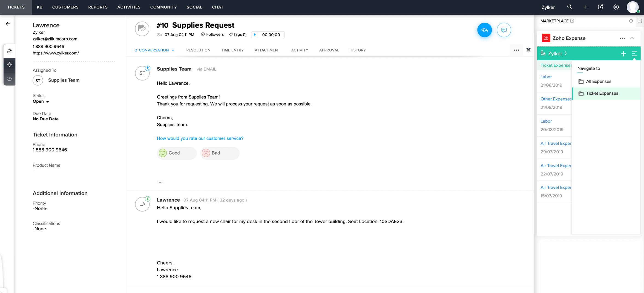Refresh the Marketplace panel
Screen dimensions: 644x293
tap(631, 21)
